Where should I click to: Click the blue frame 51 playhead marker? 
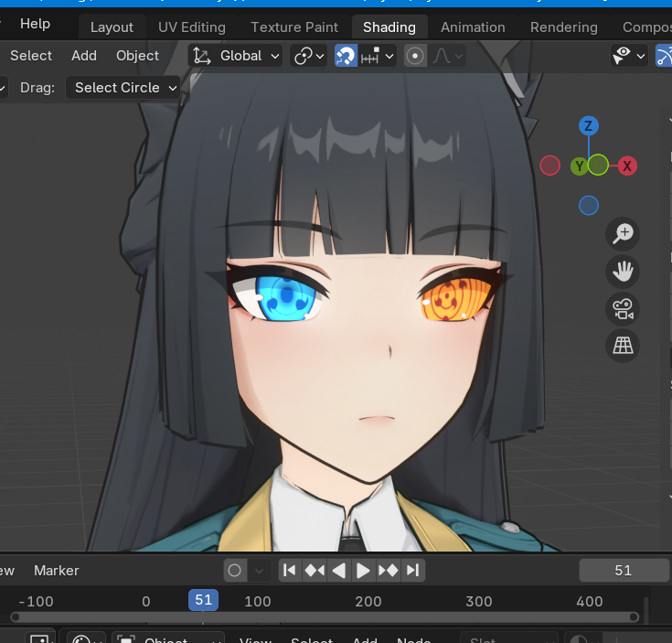(203, 600)
